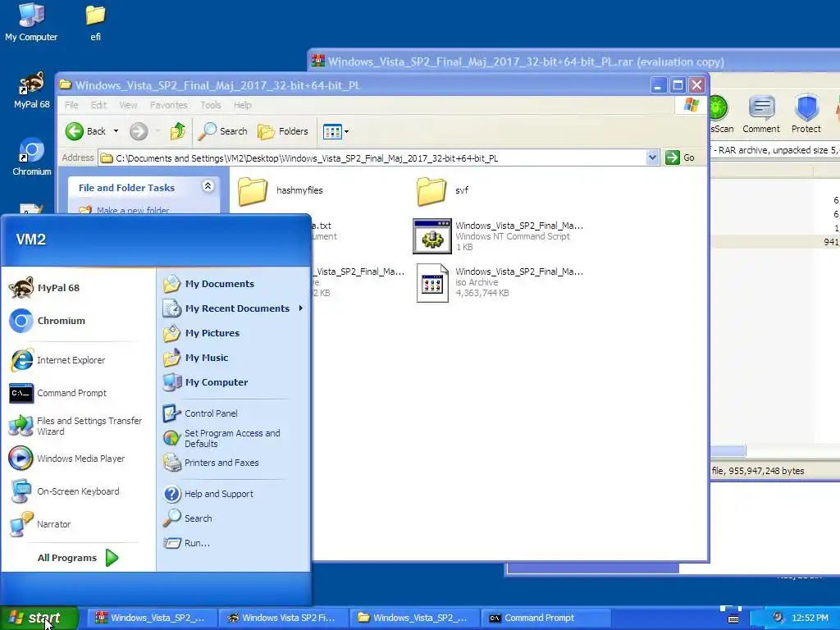Image resolution: width=840 pixels, height=630 pixels.
Task: Click Comment in WinRAR toolbar
Action: [760, 114]
